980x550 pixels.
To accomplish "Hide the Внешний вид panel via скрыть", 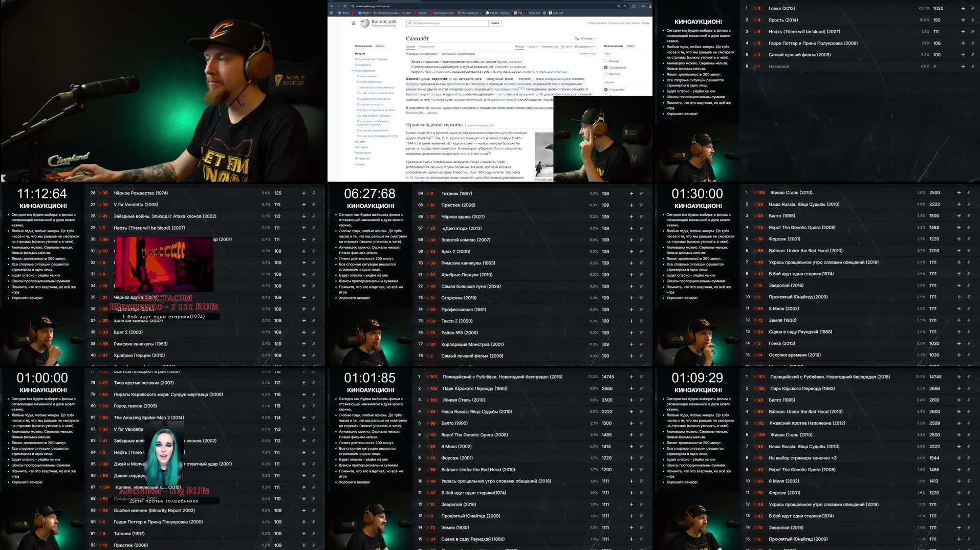I will click(x=630, y=46).
